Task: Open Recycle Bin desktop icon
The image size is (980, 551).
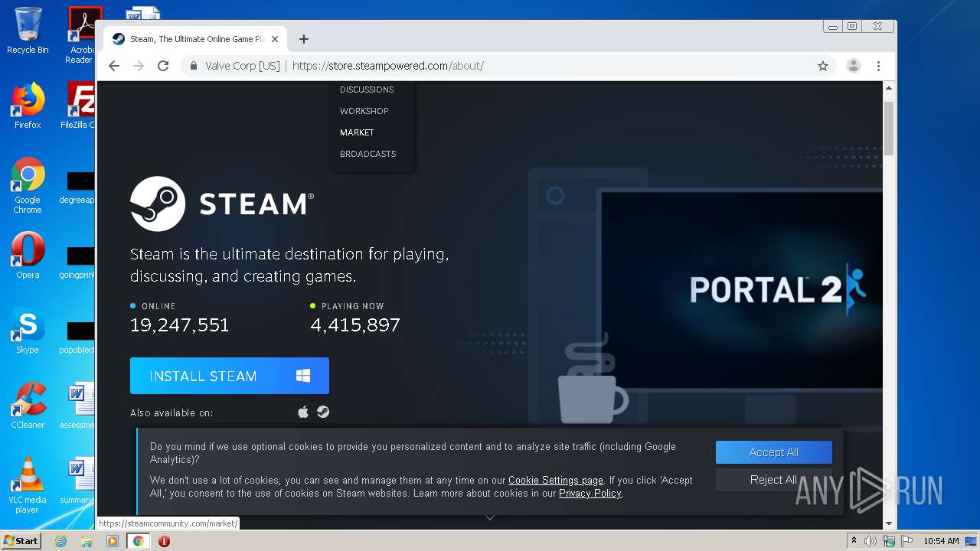Action: pyautogui.click(x=28, y=31)
